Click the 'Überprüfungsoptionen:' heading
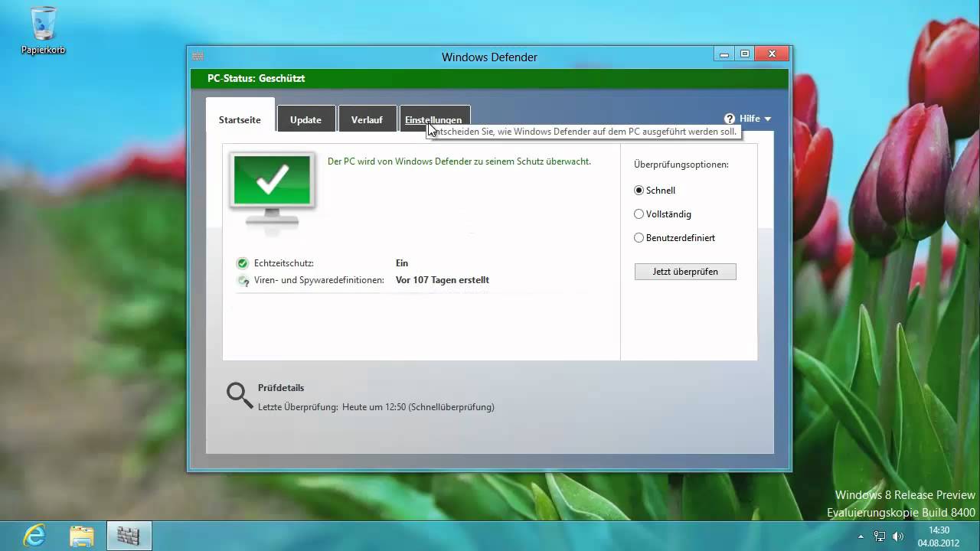The width and height of the screenshot is (980, 551). [681, 165]
